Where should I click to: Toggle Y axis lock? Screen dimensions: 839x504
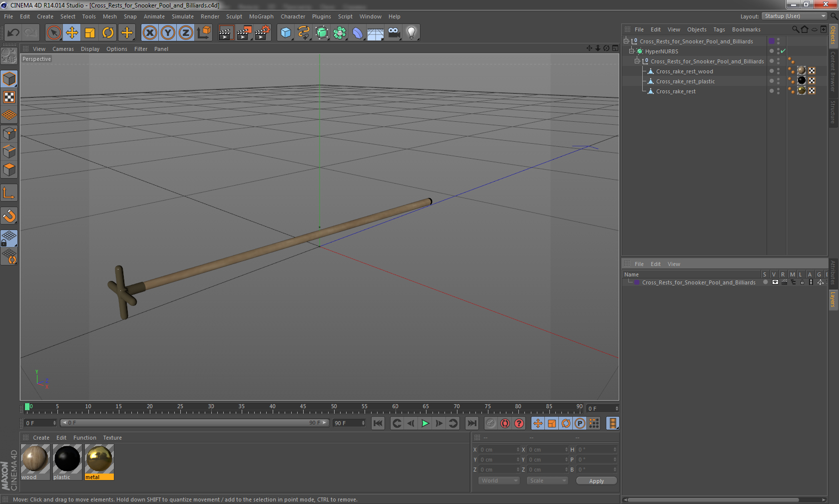(168, 33)
